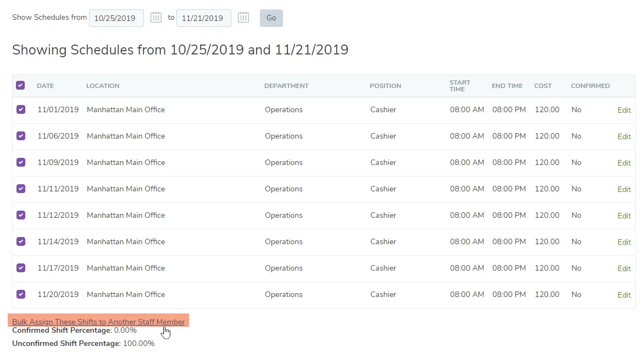Open the start date calendar picker icon
The image size is (644, 352).
pos(156,17)
